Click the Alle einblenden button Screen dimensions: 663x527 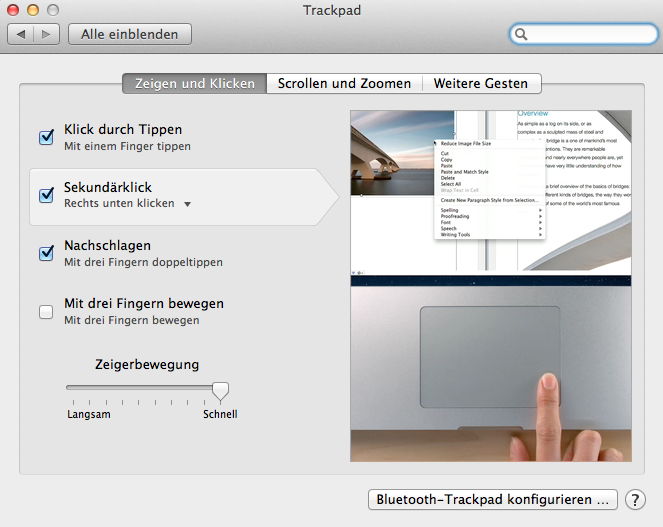[130, 34]
